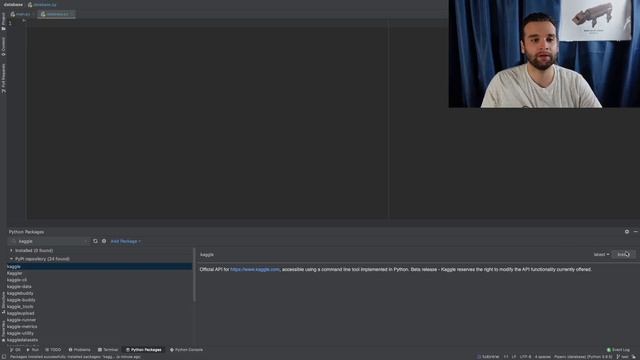
Task: Expand the Installed packages group
Action: pyautogui.click(x=11, y=251)
